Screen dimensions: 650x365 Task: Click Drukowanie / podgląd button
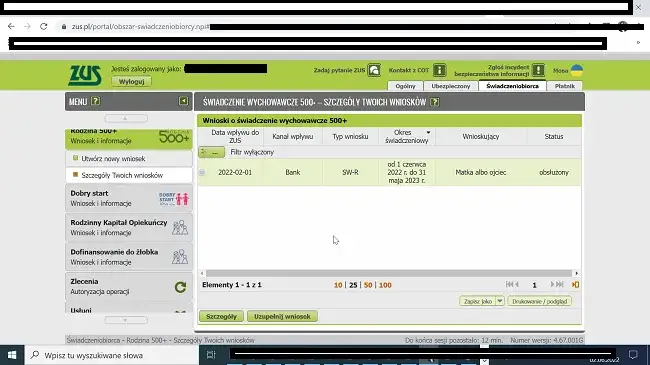pos(539,301)
